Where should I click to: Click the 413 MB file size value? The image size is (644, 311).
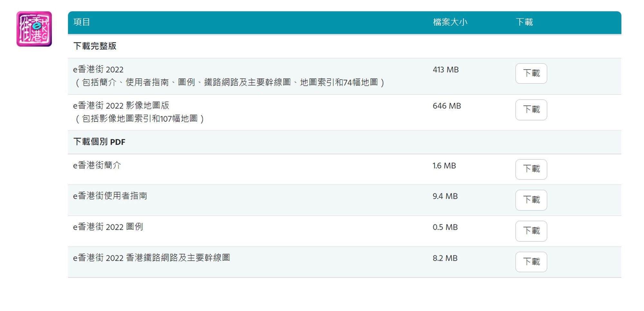[x=446, y=70]
